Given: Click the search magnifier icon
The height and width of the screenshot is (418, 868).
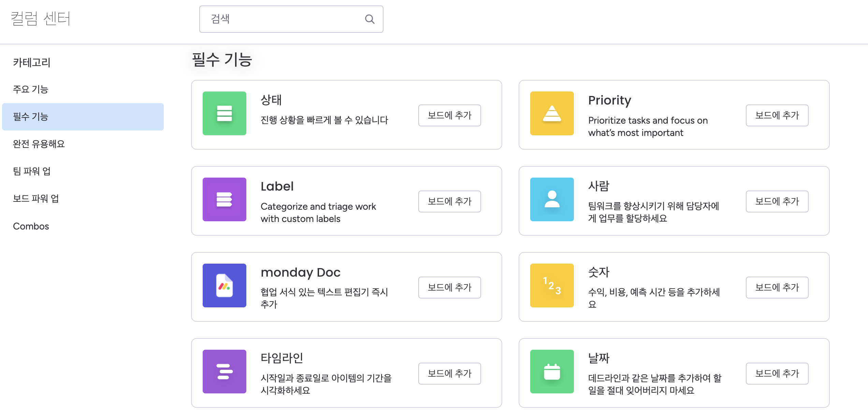Looking at the screenshot, I should (x=370, y=19).
